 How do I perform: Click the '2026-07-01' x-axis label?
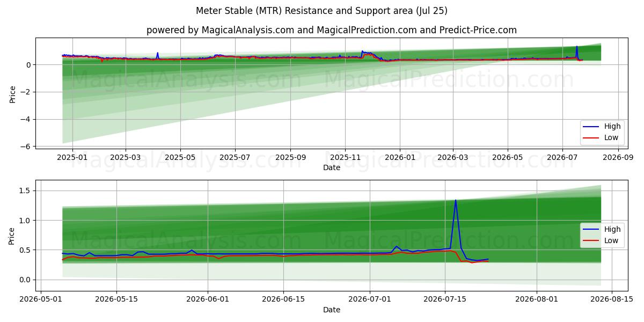[x=370, y=299]
